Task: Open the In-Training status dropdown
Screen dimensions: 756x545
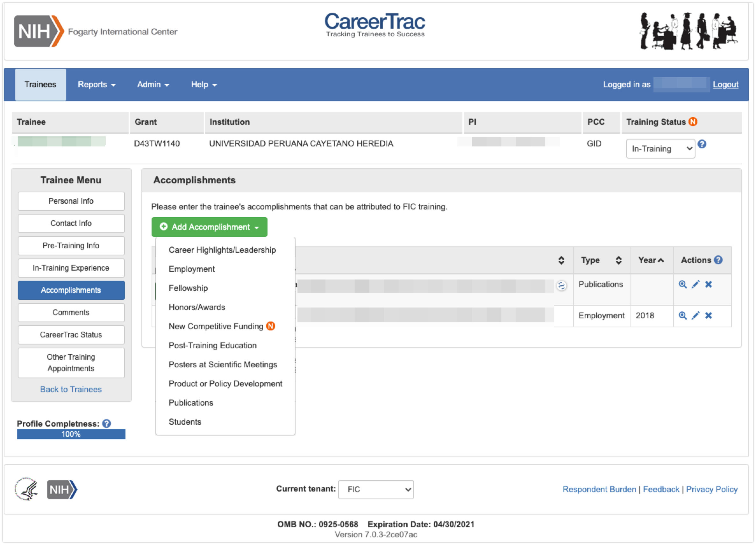Action: (x=660, y=149)
